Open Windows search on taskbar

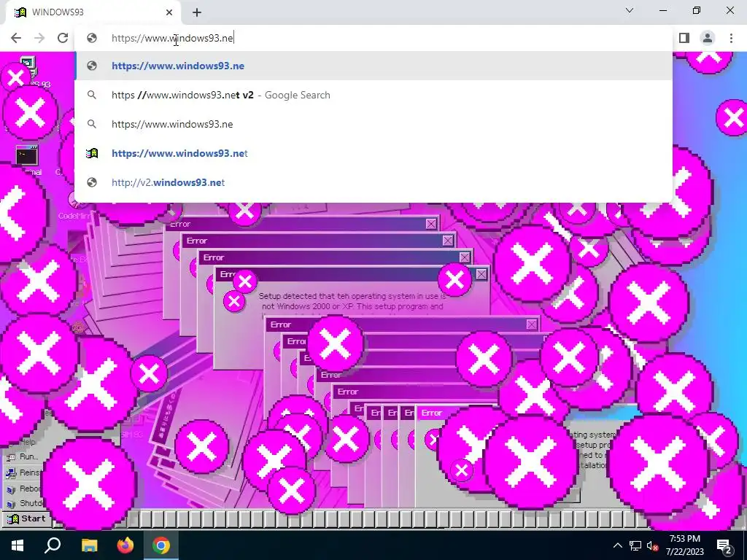pos(53,545)
